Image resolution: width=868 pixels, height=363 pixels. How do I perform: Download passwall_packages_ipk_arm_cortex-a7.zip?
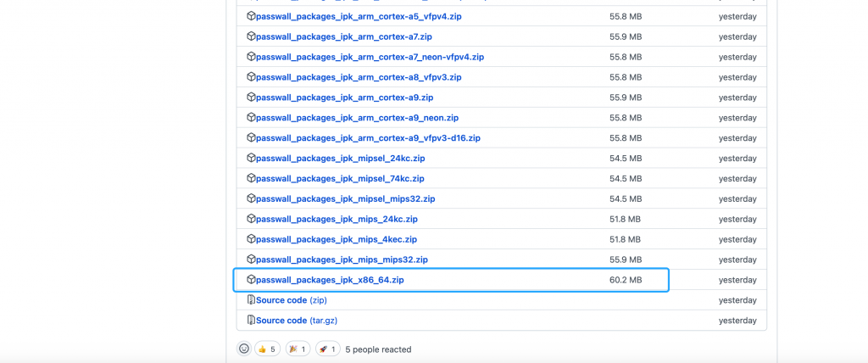coord(344,37)
